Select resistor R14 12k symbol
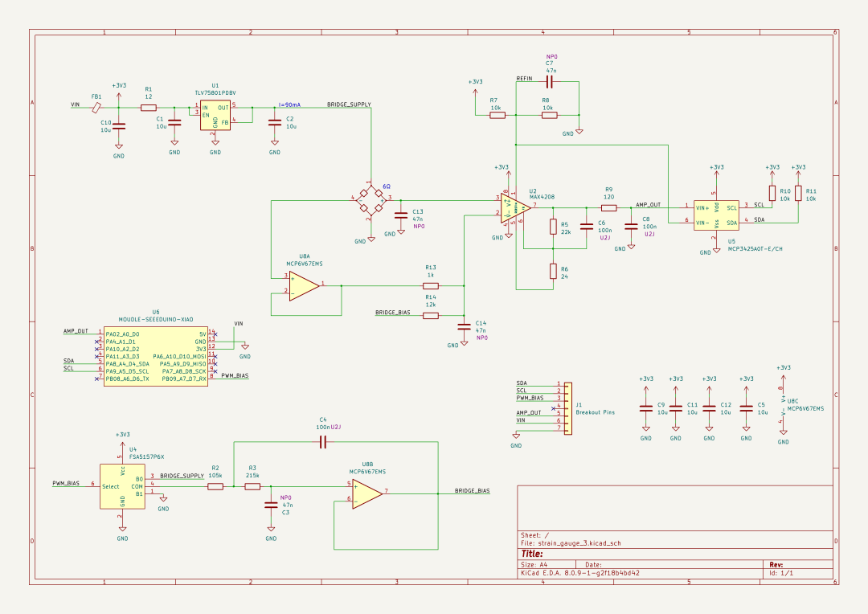 pos(431,316)
